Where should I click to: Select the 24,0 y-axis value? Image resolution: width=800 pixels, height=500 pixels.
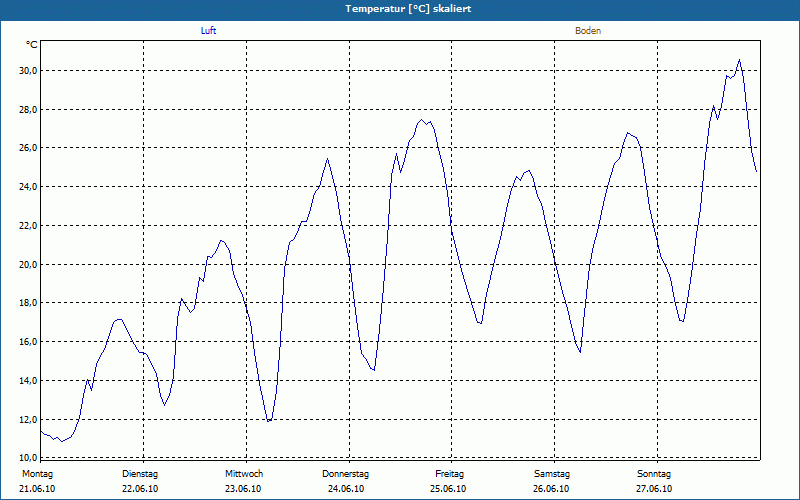tap(29, 187)
